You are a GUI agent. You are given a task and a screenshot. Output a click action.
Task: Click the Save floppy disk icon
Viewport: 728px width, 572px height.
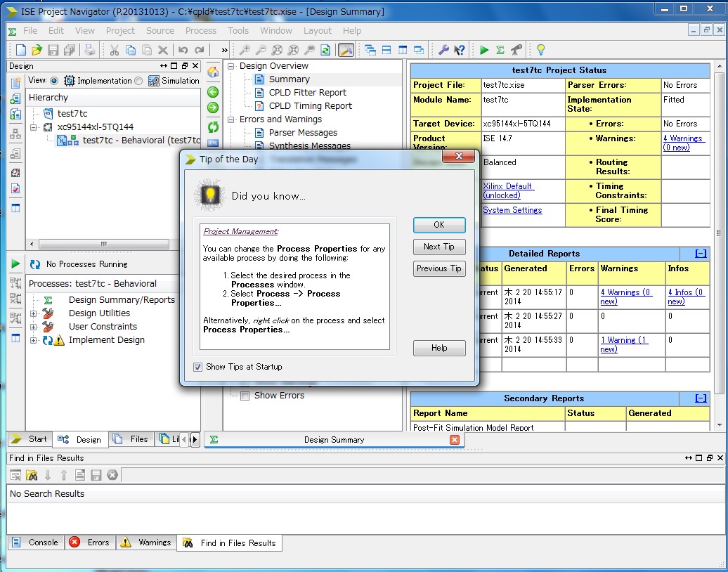pos(53,50)
